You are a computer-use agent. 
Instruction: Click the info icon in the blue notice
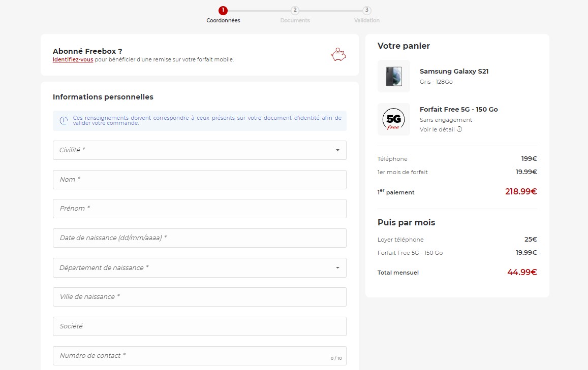pos(64,120)
